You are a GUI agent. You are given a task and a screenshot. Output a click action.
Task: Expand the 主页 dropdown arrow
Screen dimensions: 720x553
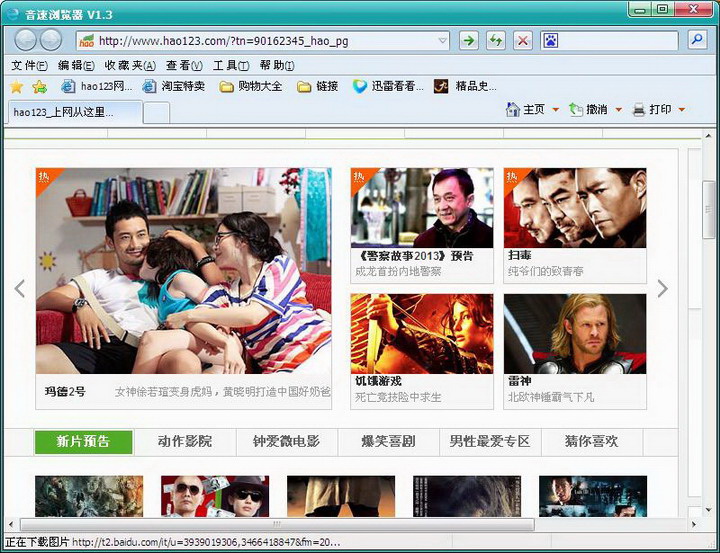click(x=555, y=109)
